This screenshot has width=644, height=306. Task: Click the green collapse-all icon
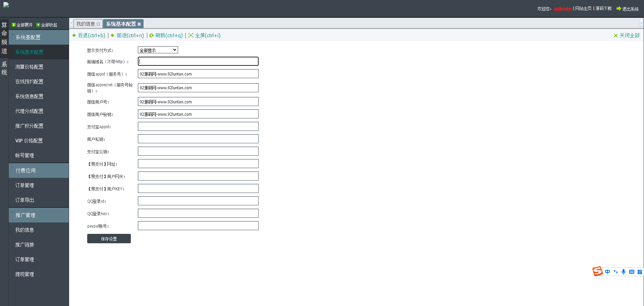pos(38,25)
